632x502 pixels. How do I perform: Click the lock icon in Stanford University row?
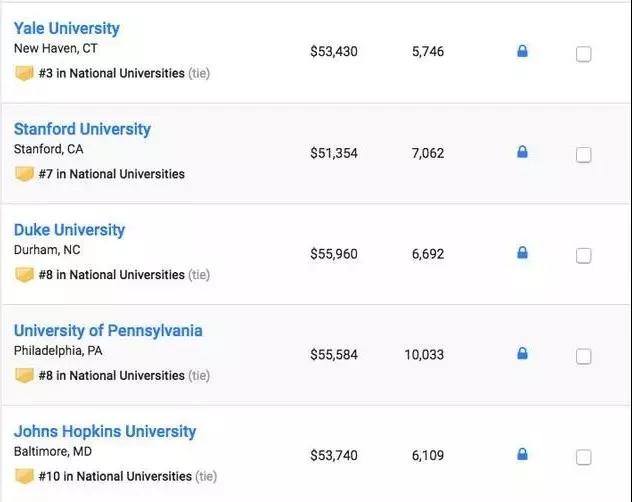tap(522, 152)
